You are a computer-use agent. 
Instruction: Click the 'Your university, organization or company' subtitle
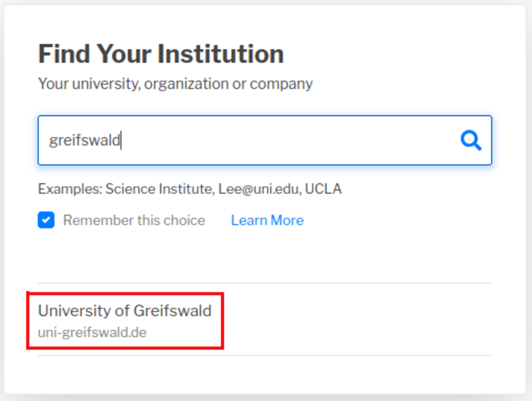click(x=175, y=83)
